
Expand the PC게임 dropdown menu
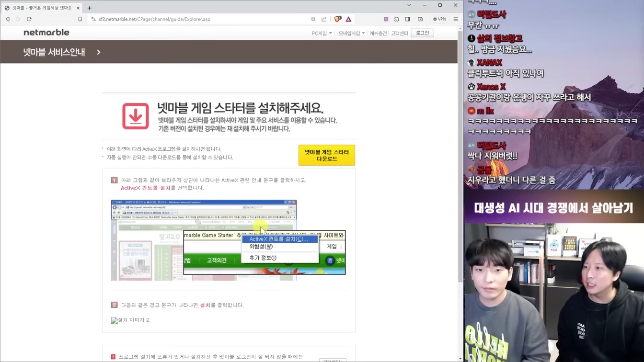coord(322,33)
